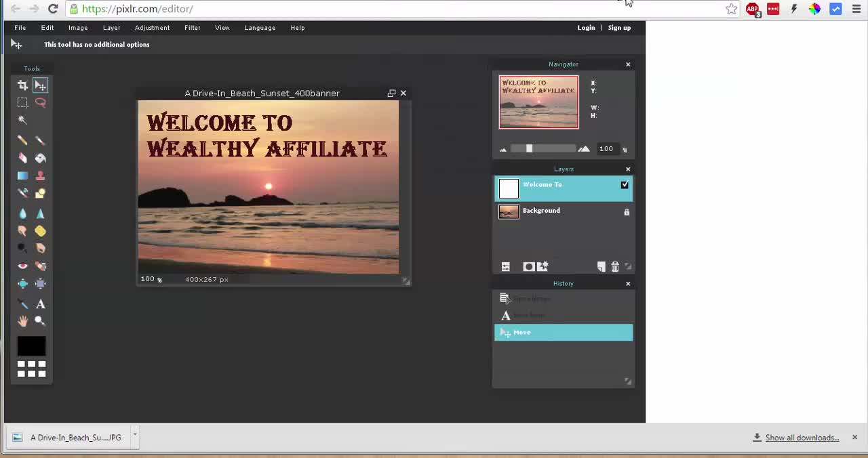868x458 pixels.
Task: Adjust the Navigator zoom slider
Action: coord(529,149)
